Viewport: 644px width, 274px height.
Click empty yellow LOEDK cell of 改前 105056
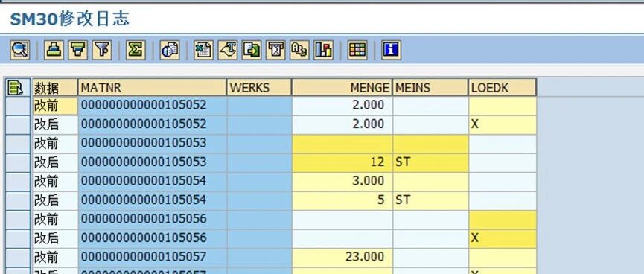(x=503, y=220)
